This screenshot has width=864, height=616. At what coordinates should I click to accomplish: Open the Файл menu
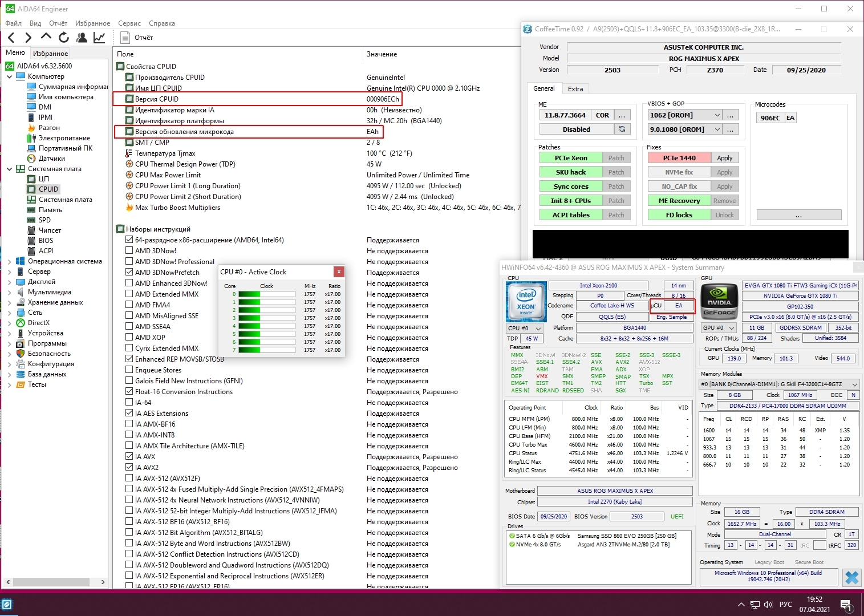click(x=14, y=23)
